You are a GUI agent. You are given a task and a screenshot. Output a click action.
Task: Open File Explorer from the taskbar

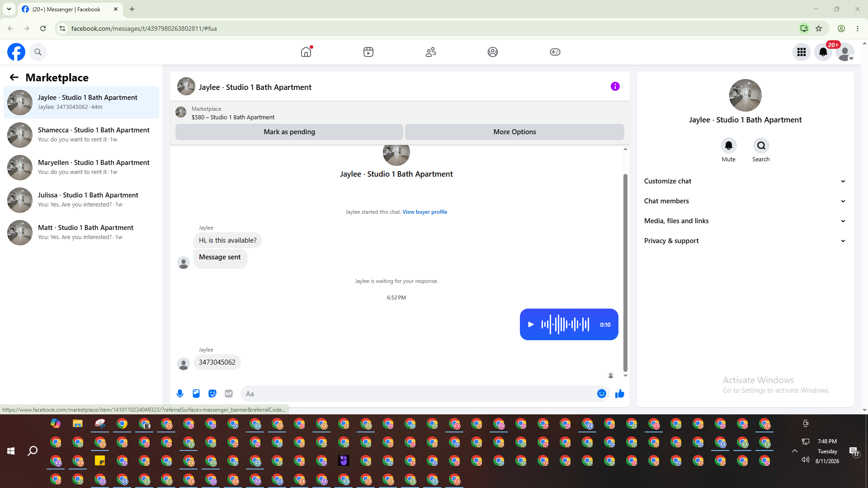point(78,423)
